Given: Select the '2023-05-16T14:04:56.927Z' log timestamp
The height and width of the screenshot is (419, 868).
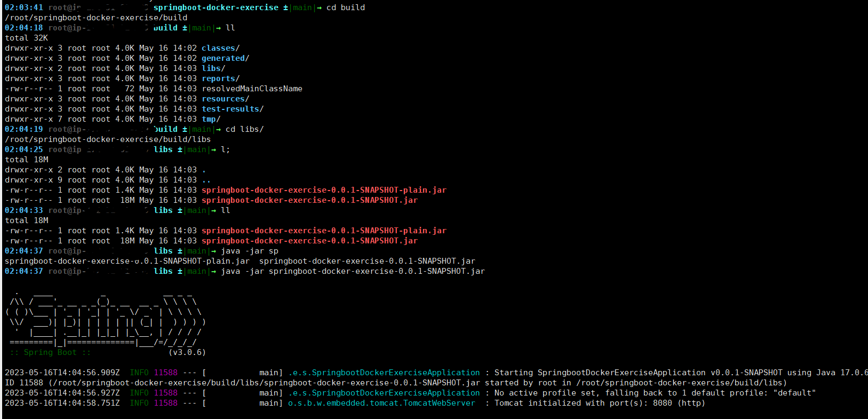Looking at the screenshot, I should (62, 393).
